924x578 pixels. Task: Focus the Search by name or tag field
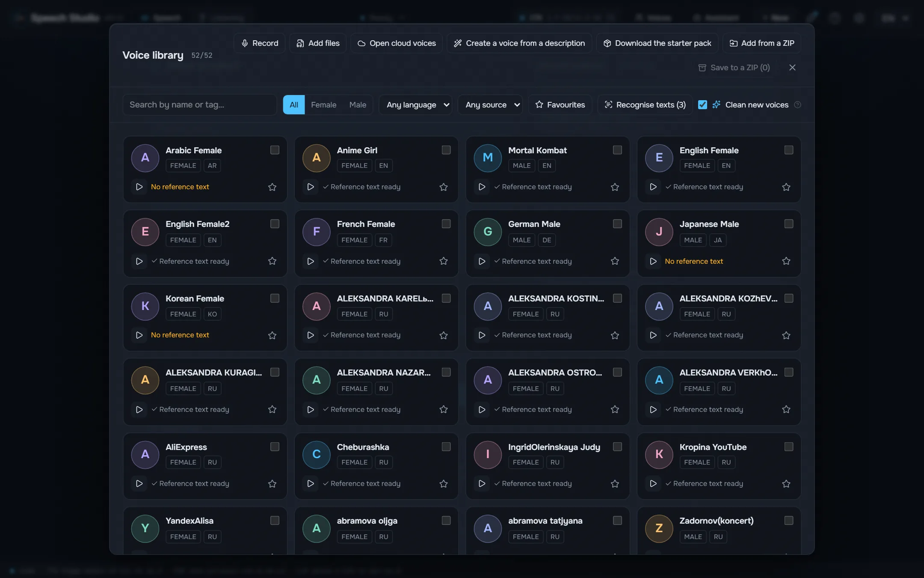click(x=199, y=105)
